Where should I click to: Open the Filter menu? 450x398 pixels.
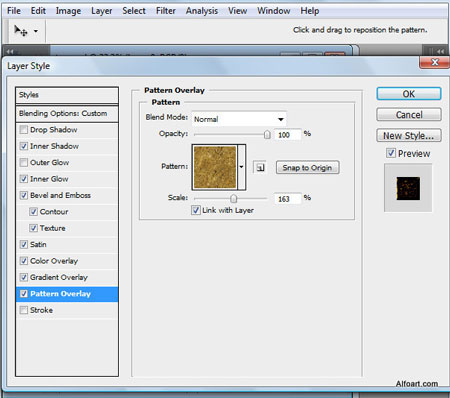click(x=166, y=11)
